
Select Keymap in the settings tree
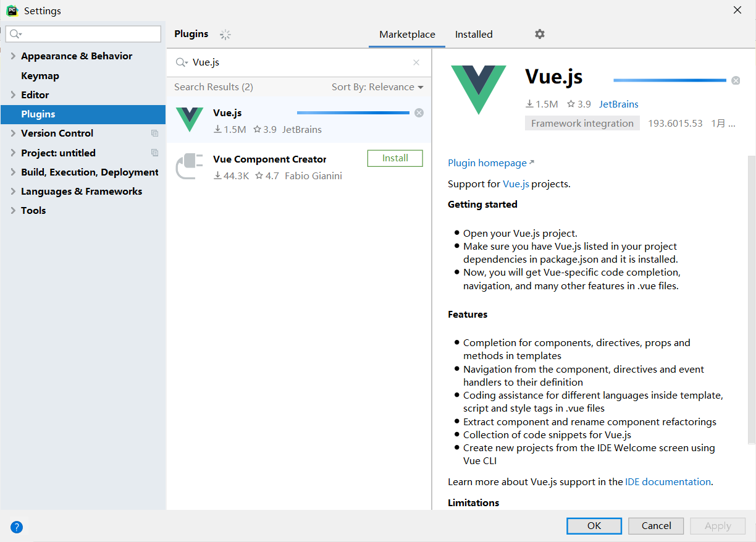40,75
